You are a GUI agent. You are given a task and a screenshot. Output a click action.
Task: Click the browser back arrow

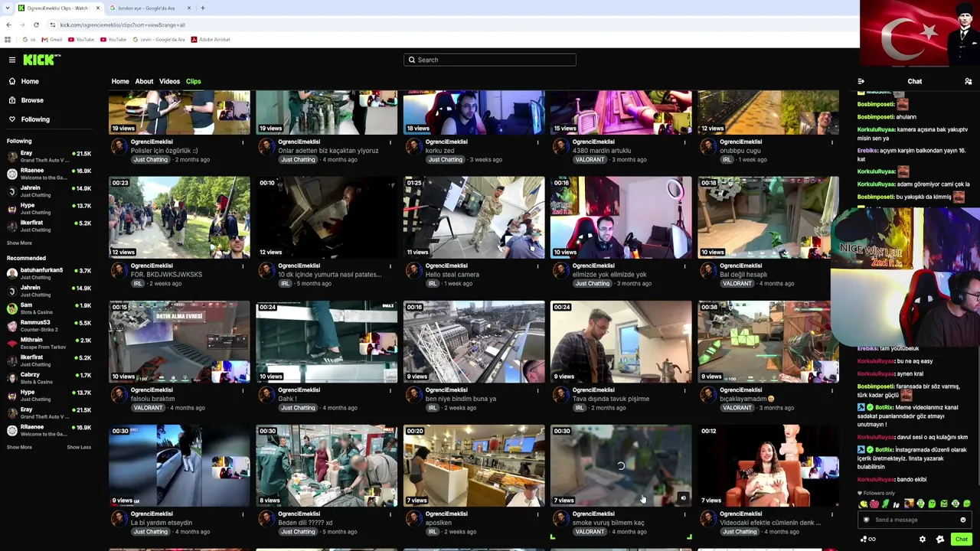coord(8,24)
